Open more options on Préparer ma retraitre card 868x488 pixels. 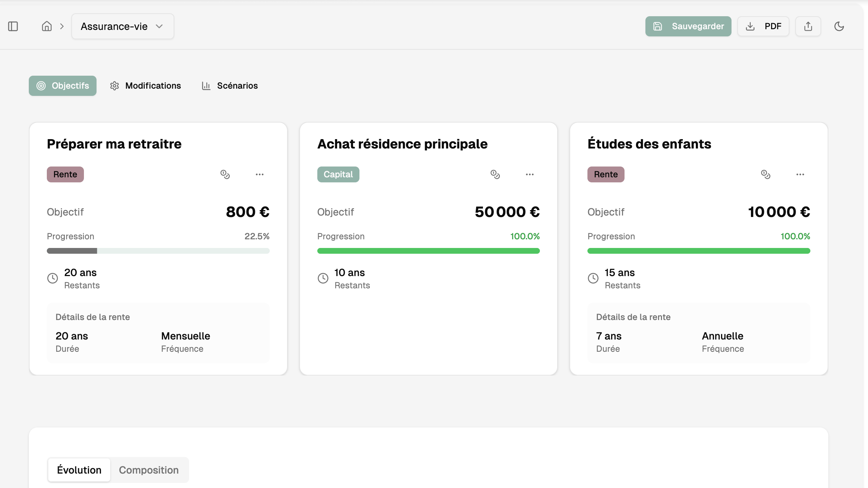pos(260,174)
